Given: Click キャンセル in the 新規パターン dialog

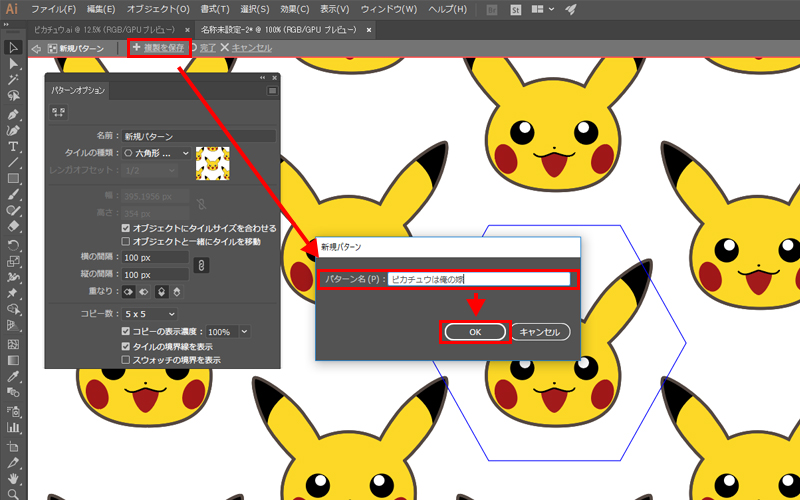Looking at the screenshot, I should 540,332.
